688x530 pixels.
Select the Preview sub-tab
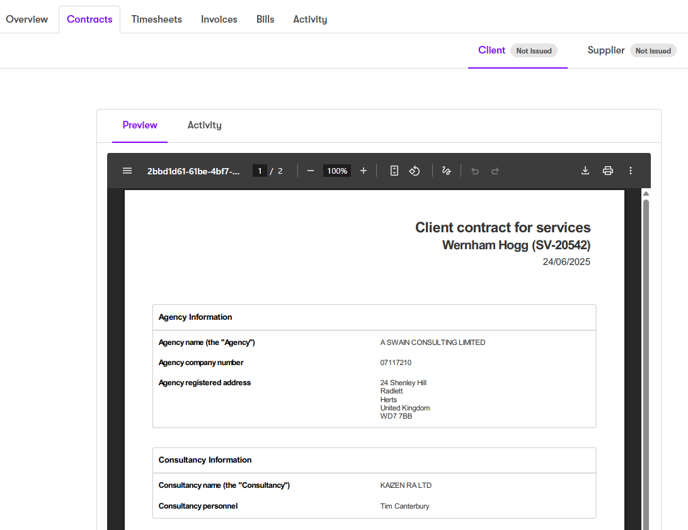(x=140, y=125)
